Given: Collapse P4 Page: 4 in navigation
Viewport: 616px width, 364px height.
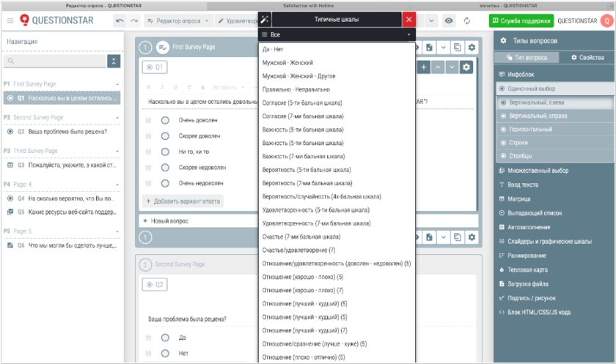Looking at the screenshot, I should (x=117, y=185).
